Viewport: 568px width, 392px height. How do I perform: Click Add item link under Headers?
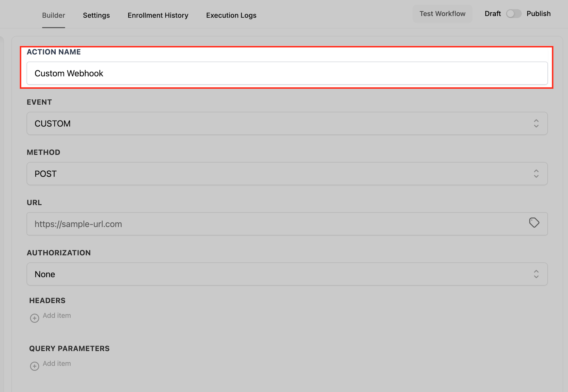coord(57,316)
